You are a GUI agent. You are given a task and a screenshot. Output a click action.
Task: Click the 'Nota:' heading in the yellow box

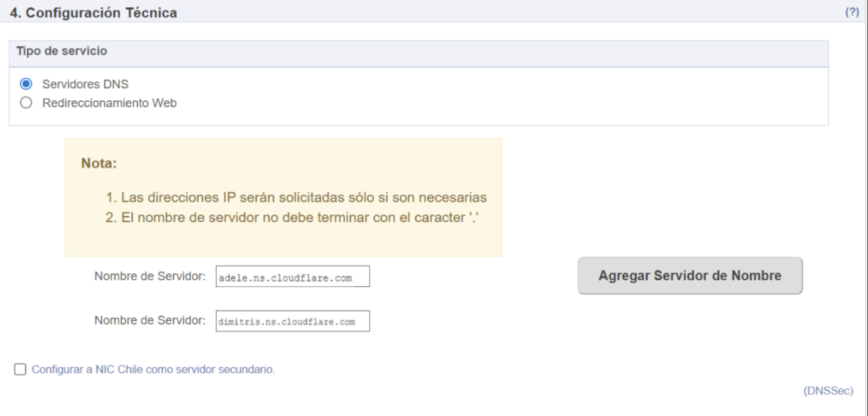click(99, 163)
